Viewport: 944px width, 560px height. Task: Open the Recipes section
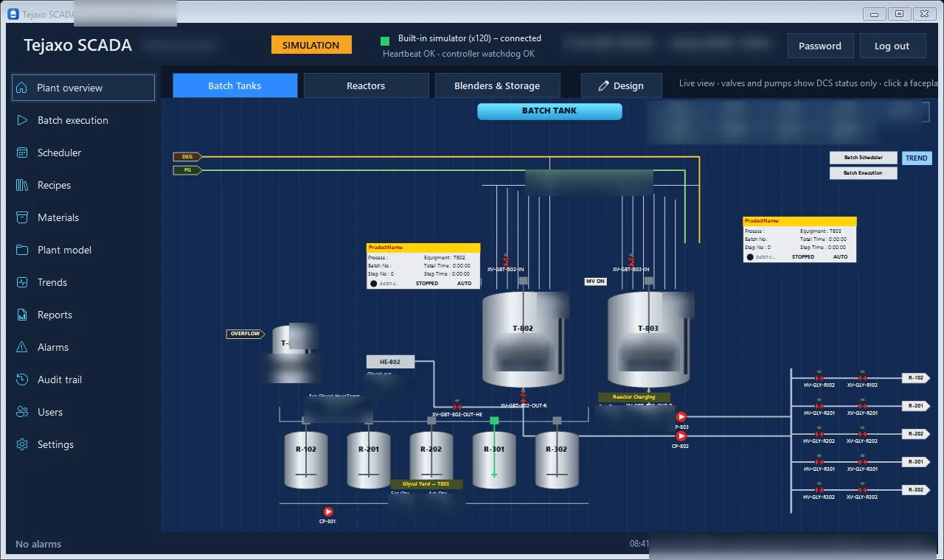click(83, 185)
